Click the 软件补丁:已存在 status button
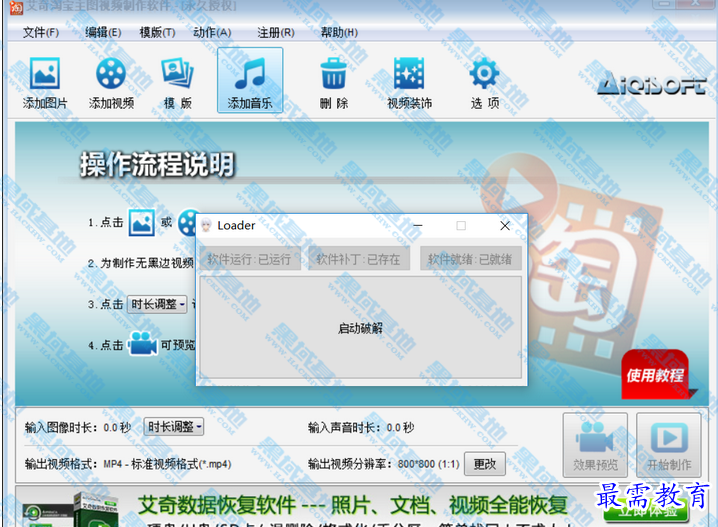 click(359, 259)
